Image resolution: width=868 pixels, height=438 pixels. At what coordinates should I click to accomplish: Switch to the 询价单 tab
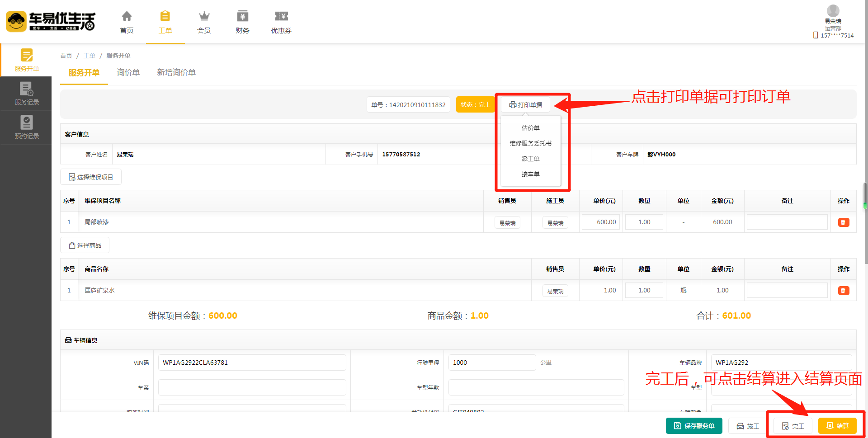pos(128,72)
